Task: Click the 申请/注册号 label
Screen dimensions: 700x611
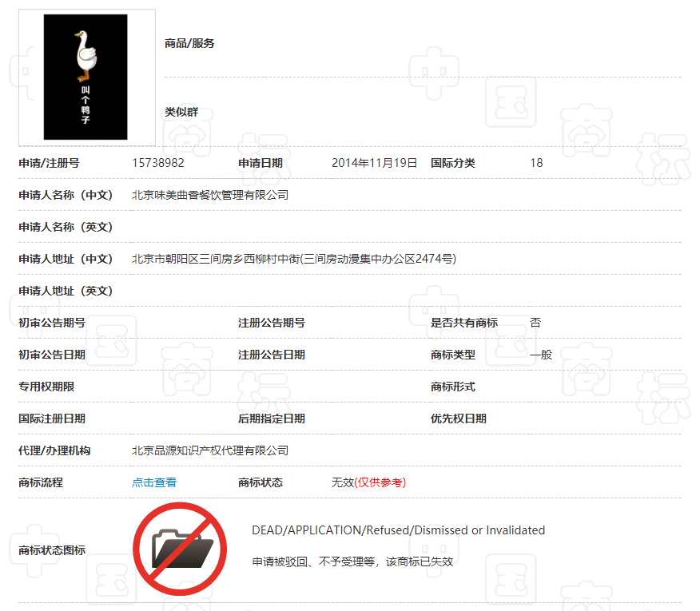Action: pos(49,163)
